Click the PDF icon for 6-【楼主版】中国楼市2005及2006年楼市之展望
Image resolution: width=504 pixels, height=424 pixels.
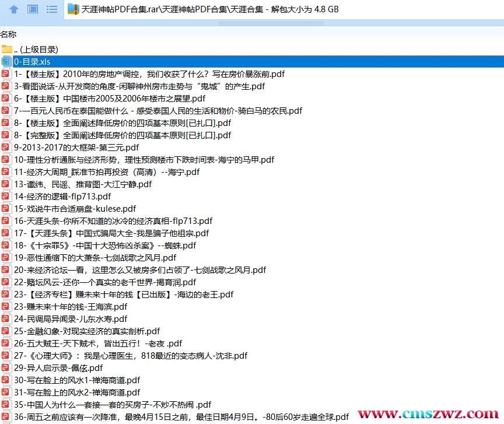(6, 99)
